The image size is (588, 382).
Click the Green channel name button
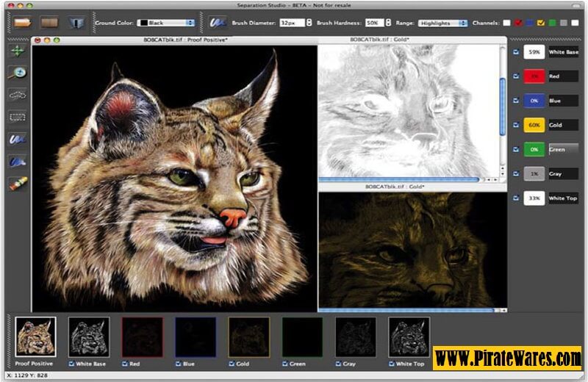pyautogui.click(x=563, y=149)
